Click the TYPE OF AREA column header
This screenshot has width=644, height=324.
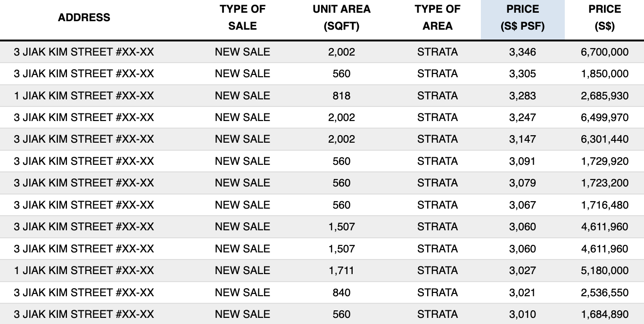point(438,18)
